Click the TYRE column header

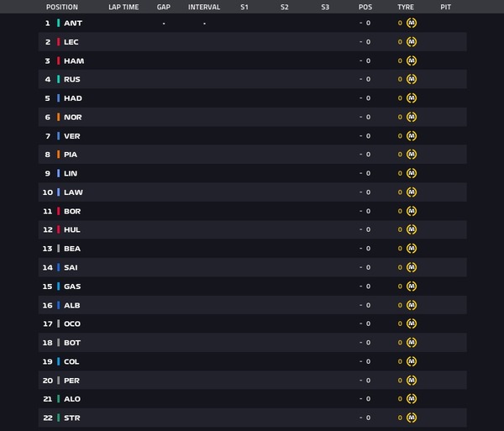[406, 7]
